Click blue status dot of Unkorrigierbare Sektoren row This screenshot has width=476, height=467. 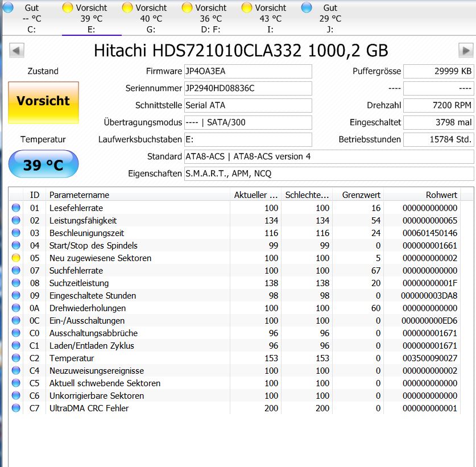(16, 395)
